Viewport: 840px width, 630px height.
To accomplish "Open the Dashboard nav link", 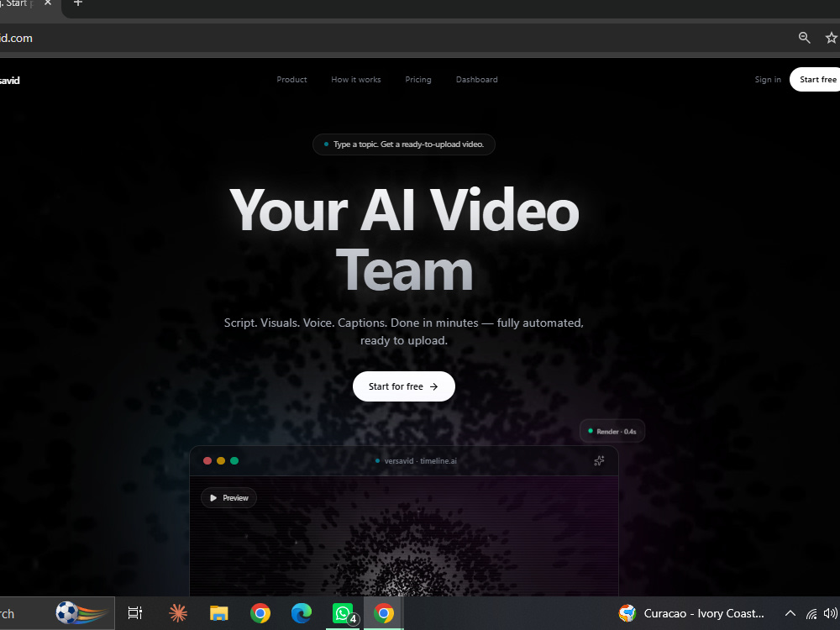I will click(476, 79).
